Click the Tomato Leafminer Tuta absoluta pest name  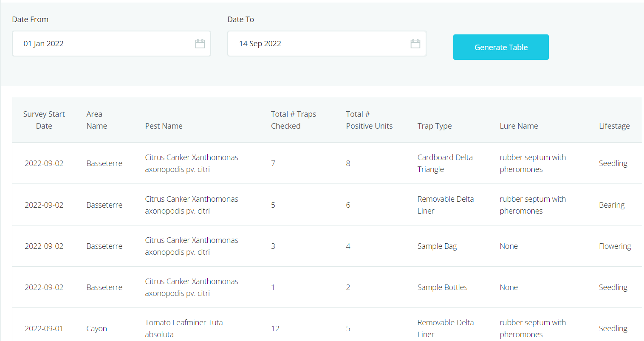pyautogui.click(x=184, y=328)
